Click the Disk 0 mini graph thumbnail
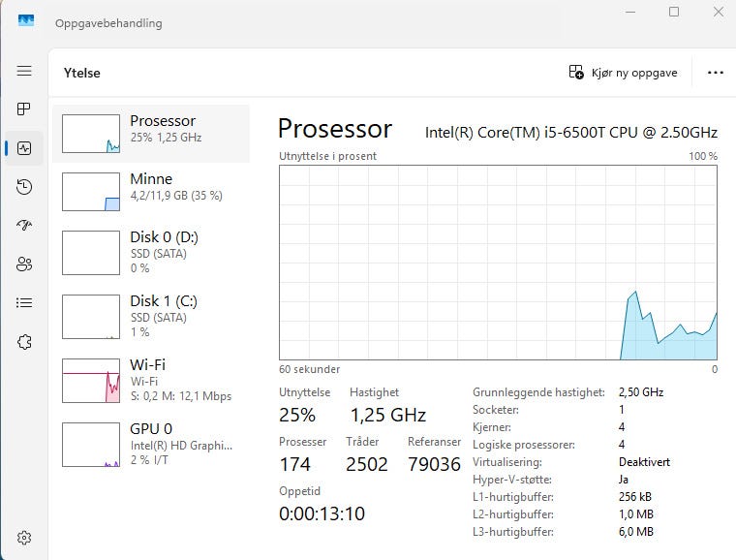 point(91,253)
